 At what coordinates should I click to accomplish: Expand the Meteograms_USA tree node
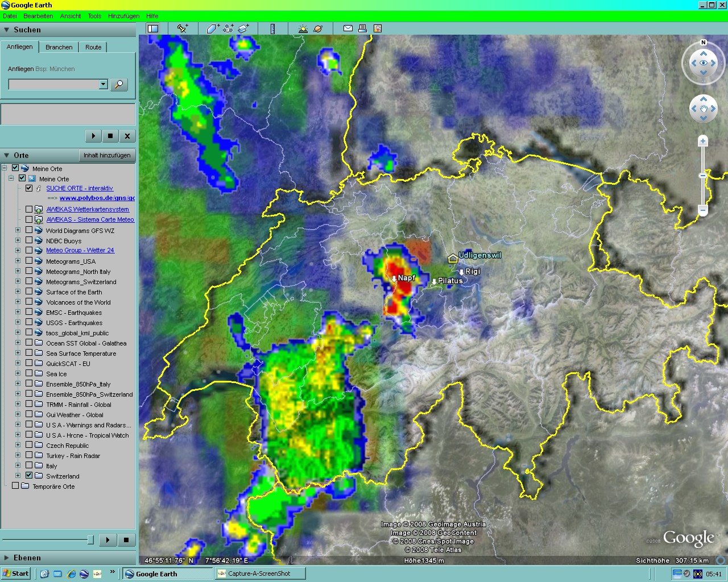click(18, 261)
